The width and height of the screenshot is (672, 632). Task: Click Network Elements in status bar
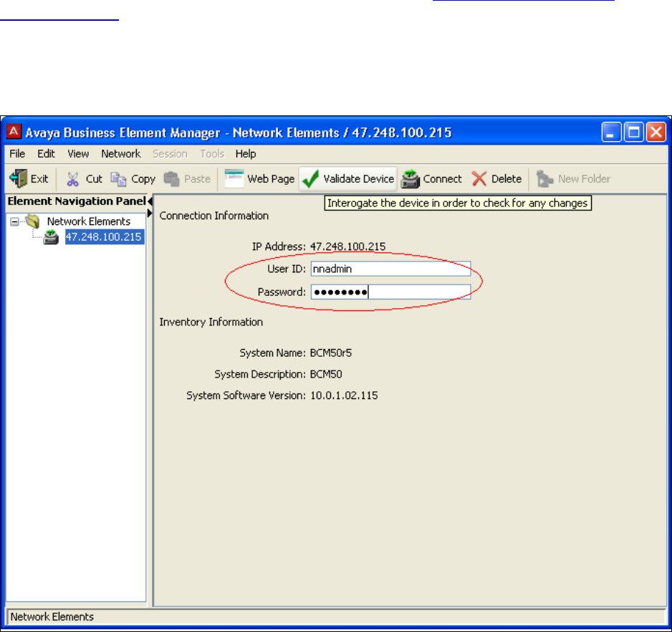tap(52, 616)
